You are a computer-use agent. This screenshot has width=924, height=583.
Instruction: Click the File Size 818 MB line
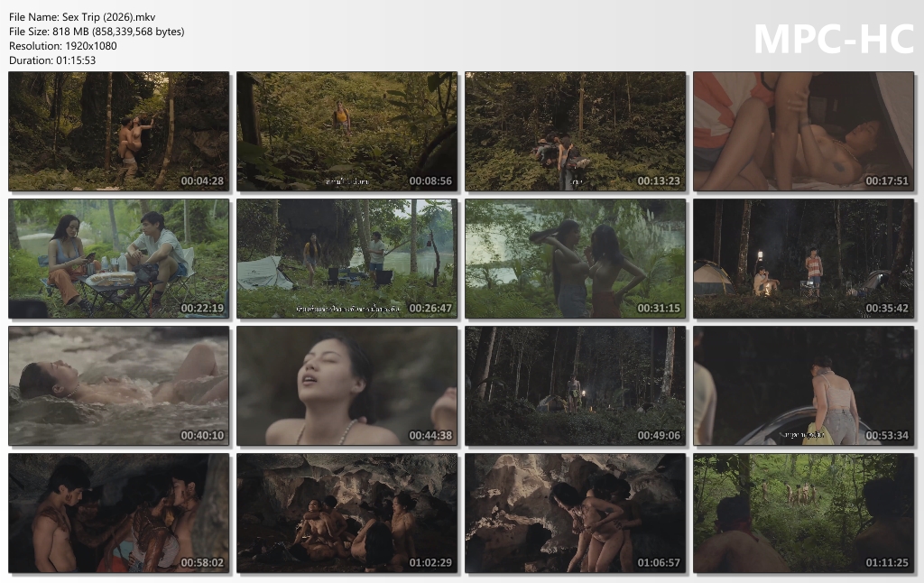pos(97,32)
